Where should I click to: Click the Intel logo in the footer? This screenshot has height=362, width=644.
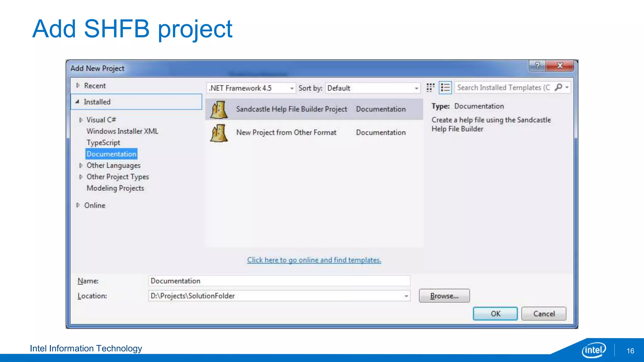[594, 350]
